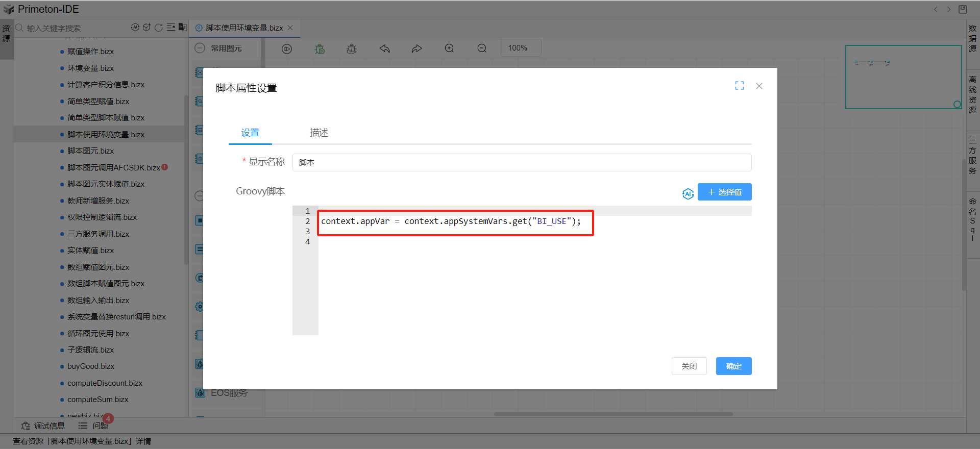This screenshot has width=980, height=449.
Task: Expand the script dialog to fullscreen
Action: [739, 86]
